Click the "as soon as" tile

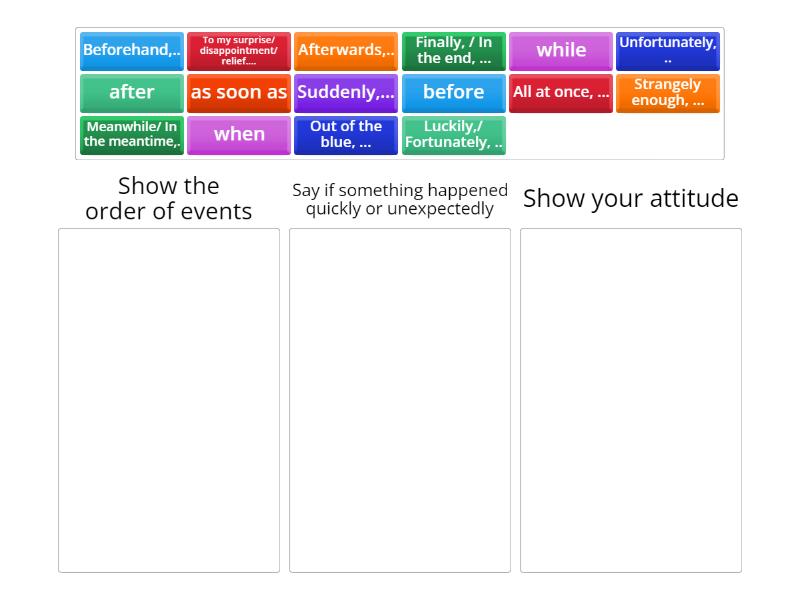(x=239, y=93)
